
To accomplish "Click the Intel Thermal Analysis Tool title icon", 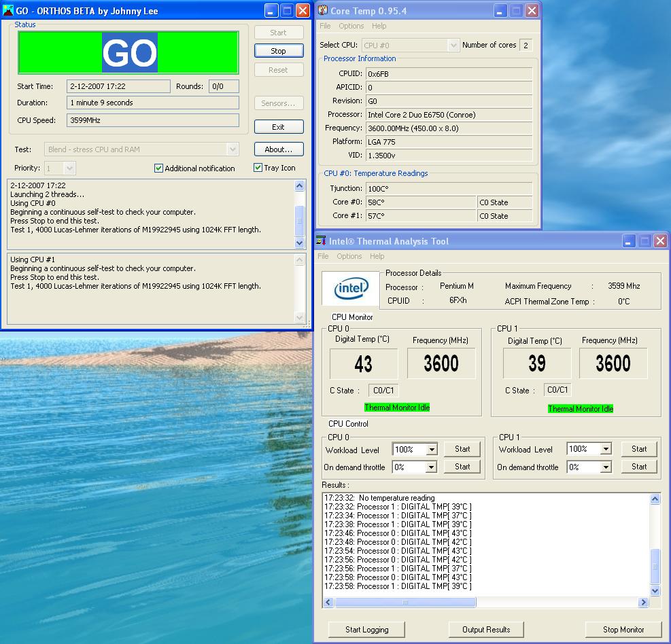I will pos(321,240).
